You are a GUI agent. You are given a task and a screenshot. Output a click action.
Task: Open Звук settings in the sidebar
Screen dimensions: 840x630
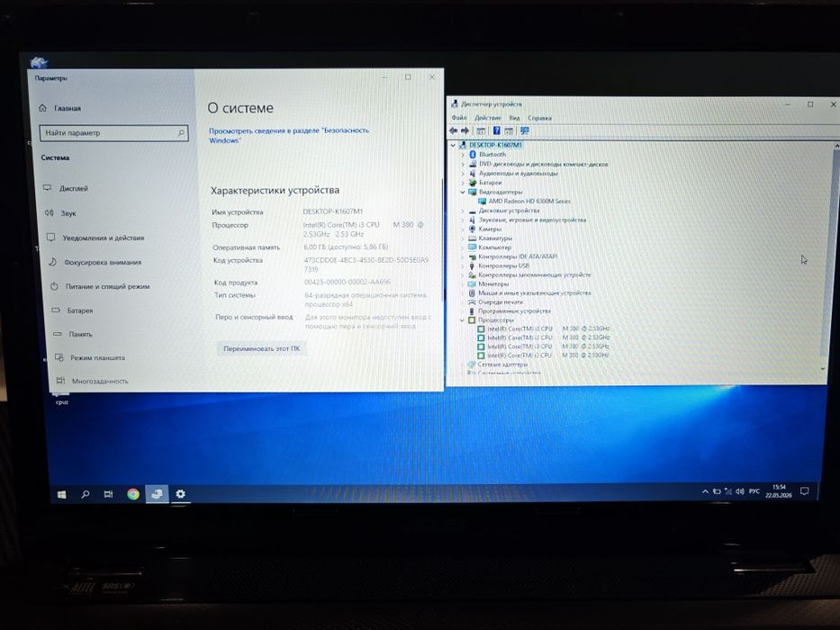(68, 213)
